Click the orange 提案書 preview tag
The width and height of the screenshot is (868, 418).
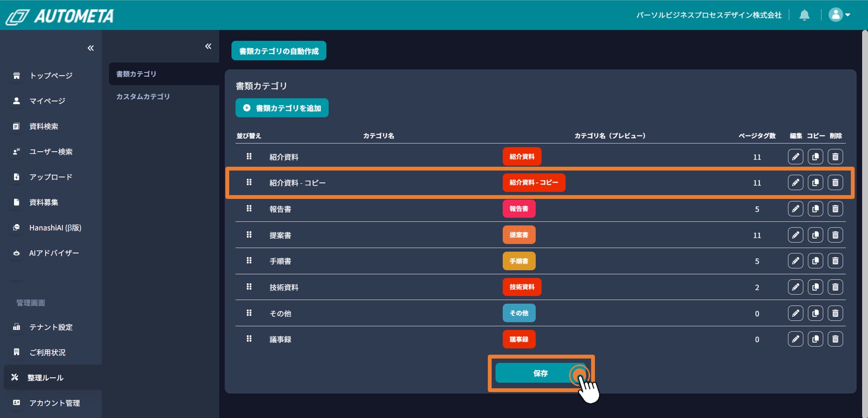tap(519, 235)
